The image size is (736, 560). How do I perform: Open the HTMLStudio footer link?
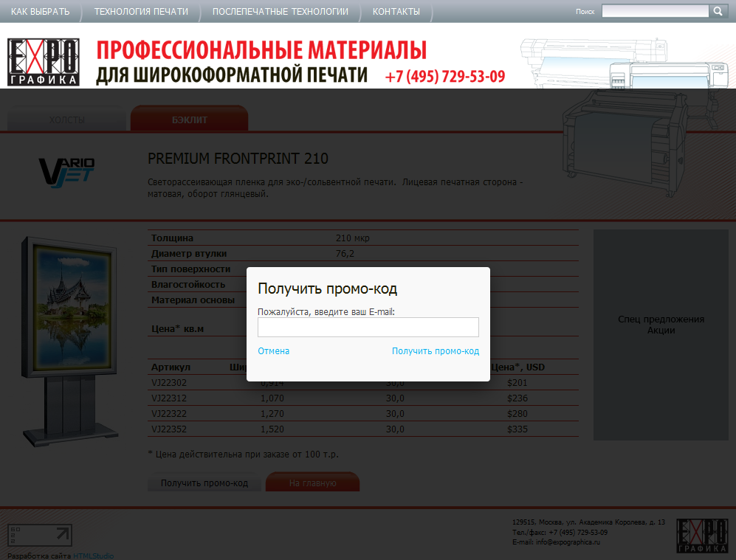(94, 556)
